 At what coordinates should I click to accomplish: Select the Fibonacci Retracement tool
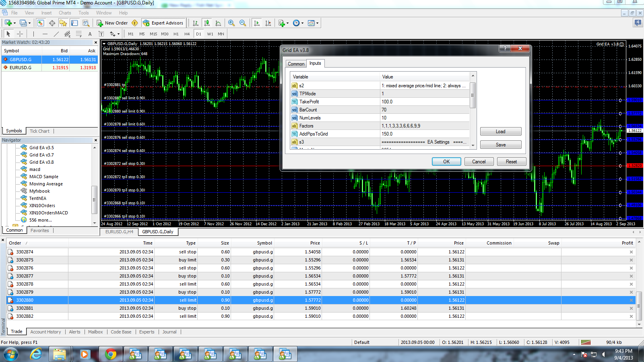[78, 34]
